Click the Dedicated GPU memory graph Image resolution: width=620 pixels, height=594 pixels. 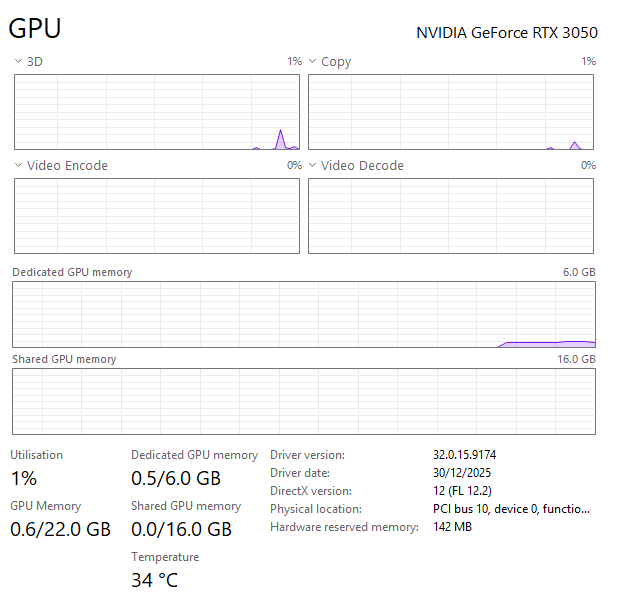click(x=304, y=314)
